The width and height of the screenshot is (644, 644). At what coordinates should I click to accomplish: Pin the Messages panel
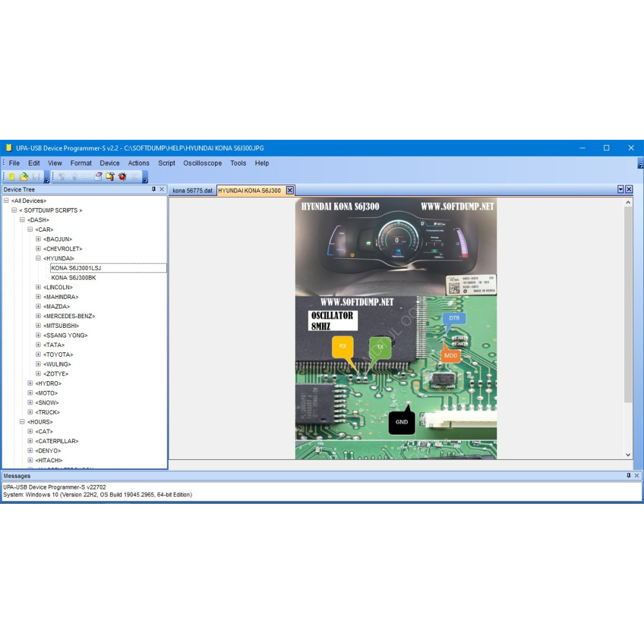[629, 476]
